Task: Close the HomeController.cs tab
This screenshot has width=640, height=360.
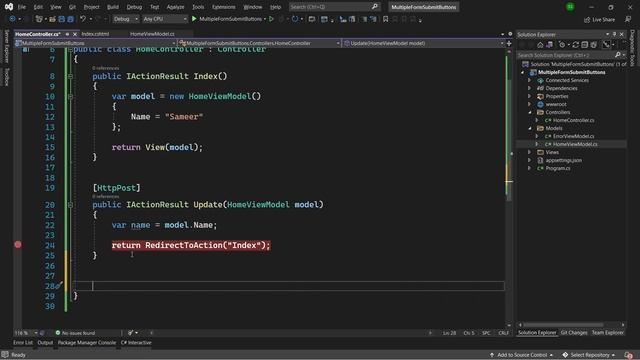Action: (x=75, y=34)
